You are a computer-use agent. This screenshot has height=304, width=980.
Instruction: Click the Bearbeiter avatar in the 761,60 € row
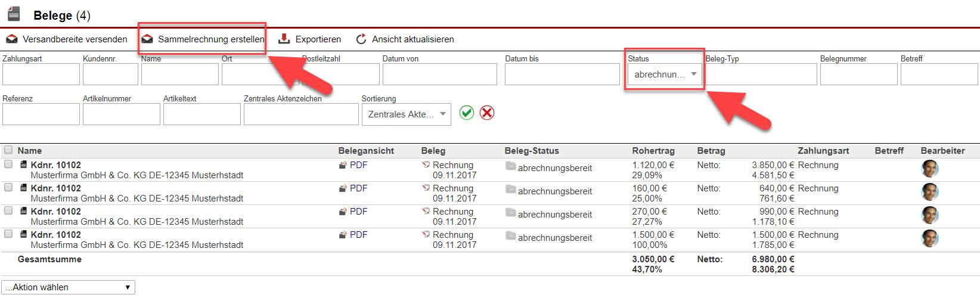(x=930, y=192)
